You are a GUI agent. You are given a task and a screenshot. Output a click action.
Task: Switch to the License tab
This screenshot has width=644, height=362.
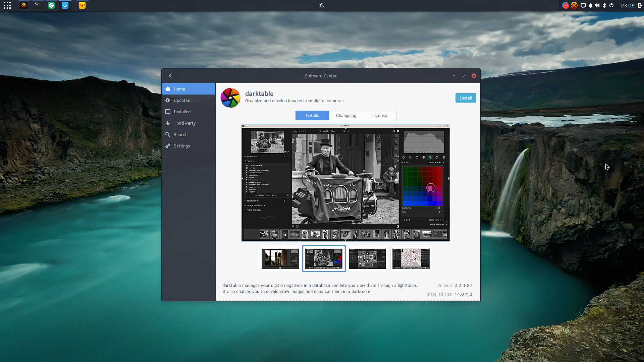pos(380,115)
